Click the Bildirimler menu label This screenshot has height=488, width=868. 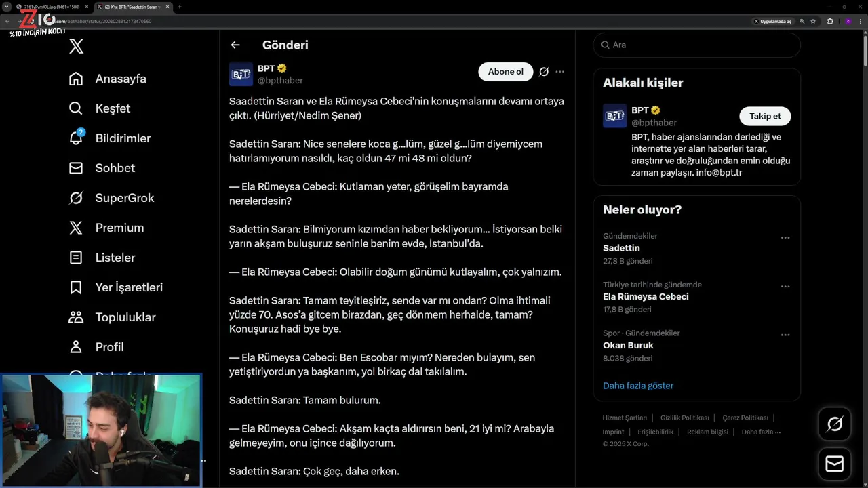[x=123, y=138]
